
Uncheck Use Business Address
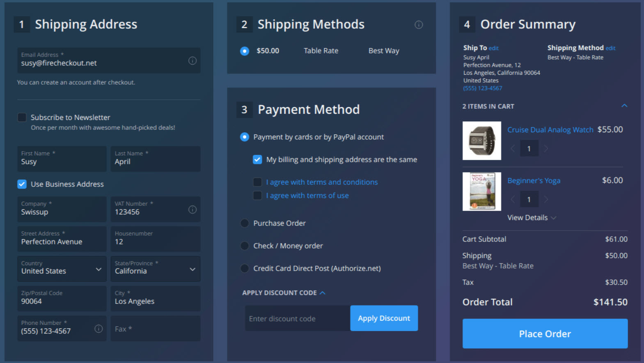click(x=22, y=184)
